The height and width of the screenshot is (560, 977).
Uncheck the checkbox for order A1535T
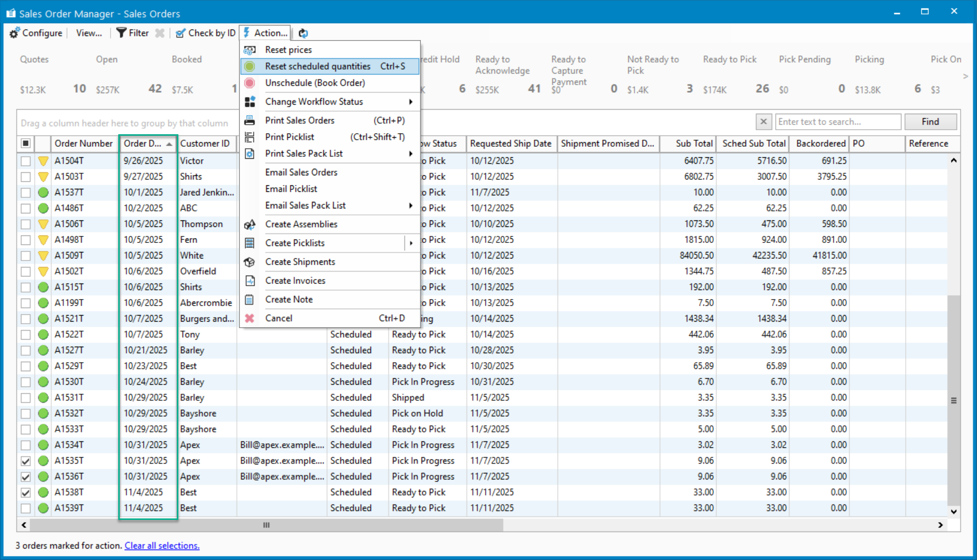tap(26, 461)
